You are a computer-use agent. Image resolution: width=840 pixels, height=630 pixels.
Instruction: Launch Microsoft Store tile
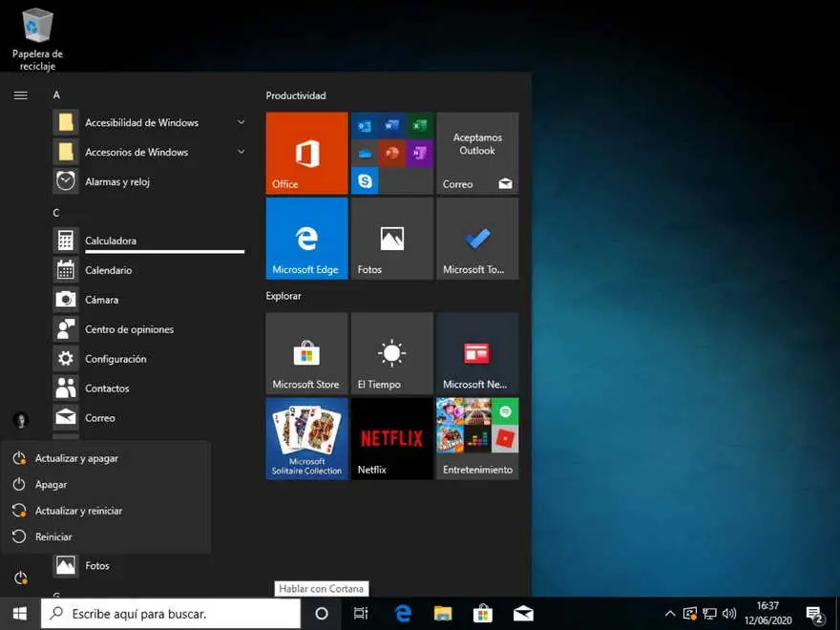pyautogui.click(x=306, y=353)
